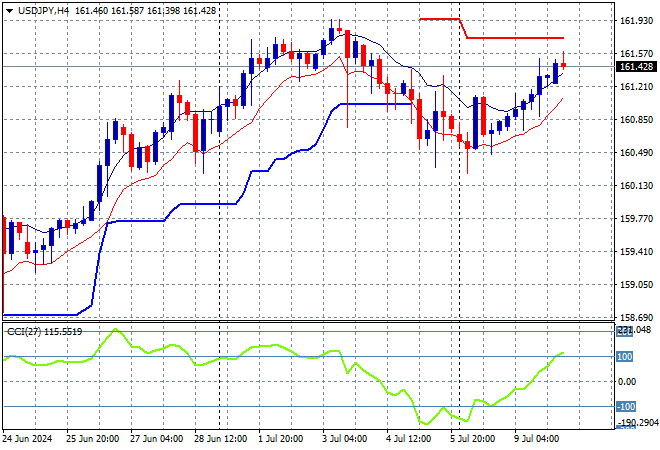Click the CCI level label 100
The height and width of the screenshot is (450, 660).
tap(624, 357)
